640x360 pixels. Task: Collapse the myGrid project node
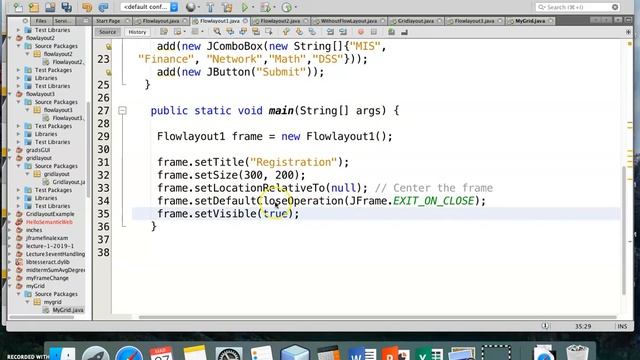pos(10,286)
